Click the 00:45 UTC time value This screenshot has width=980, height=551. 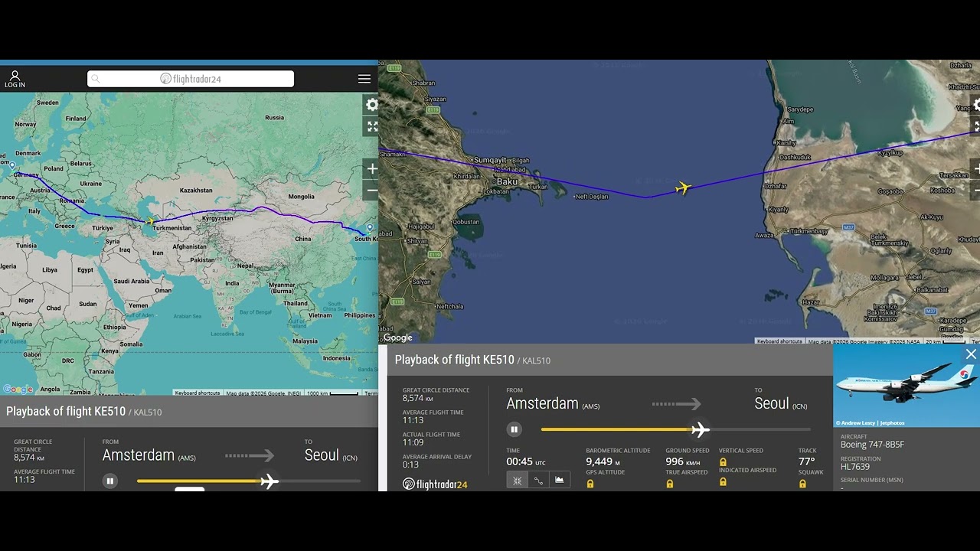(x=526, y=462)
